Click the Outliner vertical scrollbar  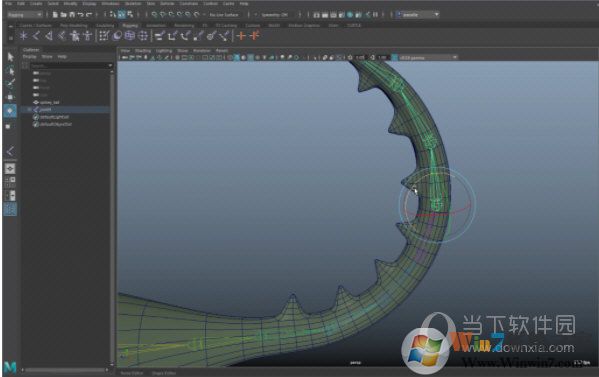[x=112, y=218]
